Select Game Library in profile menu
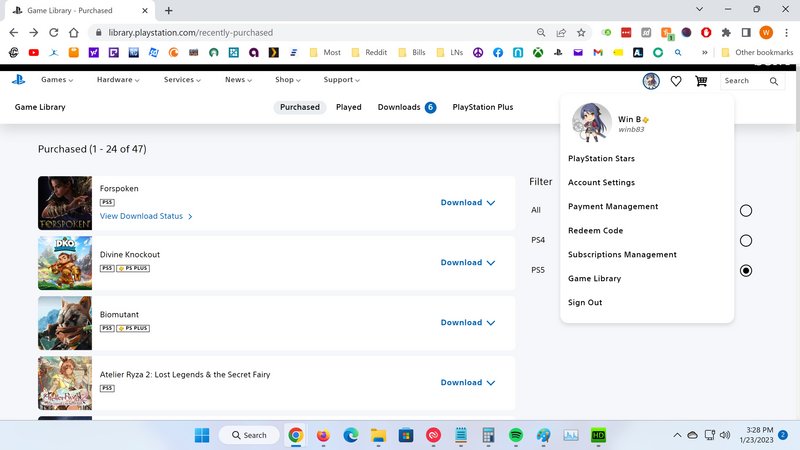Image resolution: width=800 pixels, height=450 pixels. click(x=594, y=278)
